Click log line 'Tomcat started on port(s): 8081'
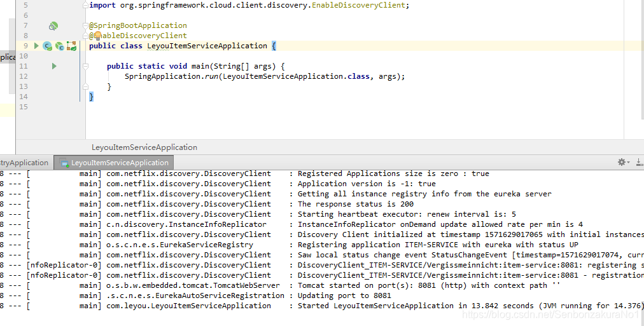This screenshot has height=326, width=644. click(x=429, y=285)
